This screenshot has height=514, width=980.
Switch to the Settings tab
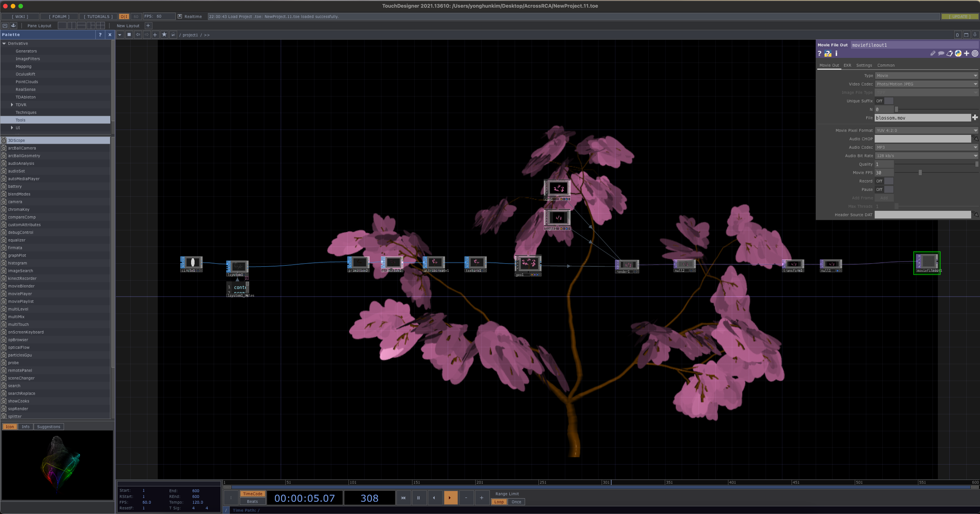coord(864,66)
